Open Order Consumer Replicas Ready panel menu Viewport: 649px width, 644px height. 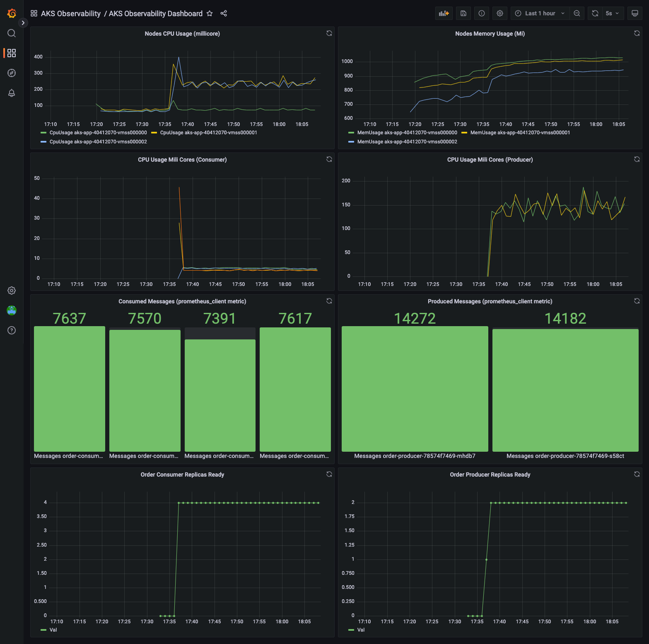(x=182, y=475)
